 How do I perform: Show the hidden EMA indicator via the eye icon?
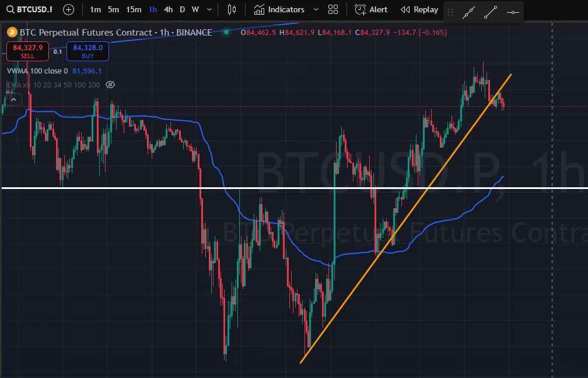[x=110, y=85]
